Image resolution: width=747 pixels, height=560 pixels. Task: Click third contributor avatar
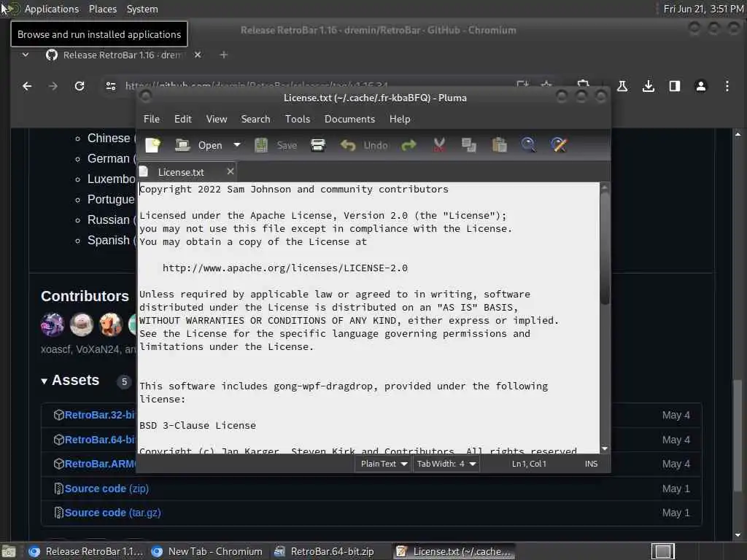[111, 324]
